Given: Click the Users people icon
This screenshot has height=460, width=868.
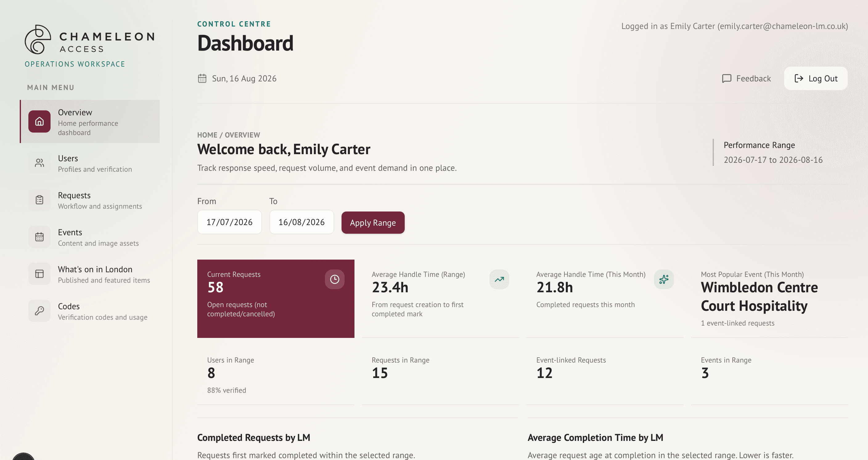Looking at the screenshot, I should click(x=39, y=163).
